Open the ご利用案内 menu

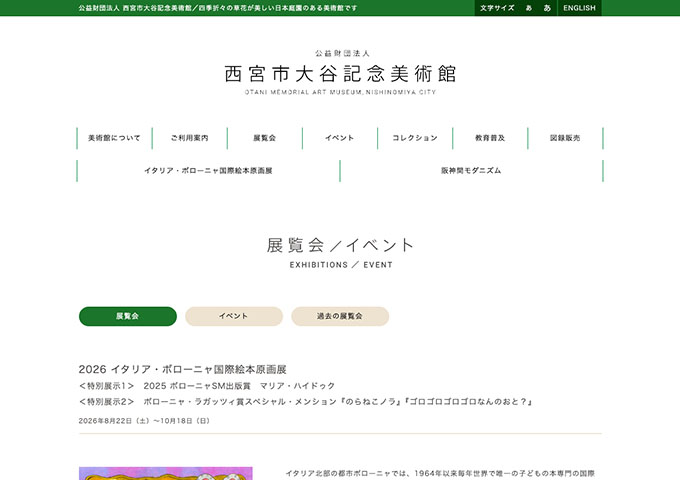tap(190, 138)
